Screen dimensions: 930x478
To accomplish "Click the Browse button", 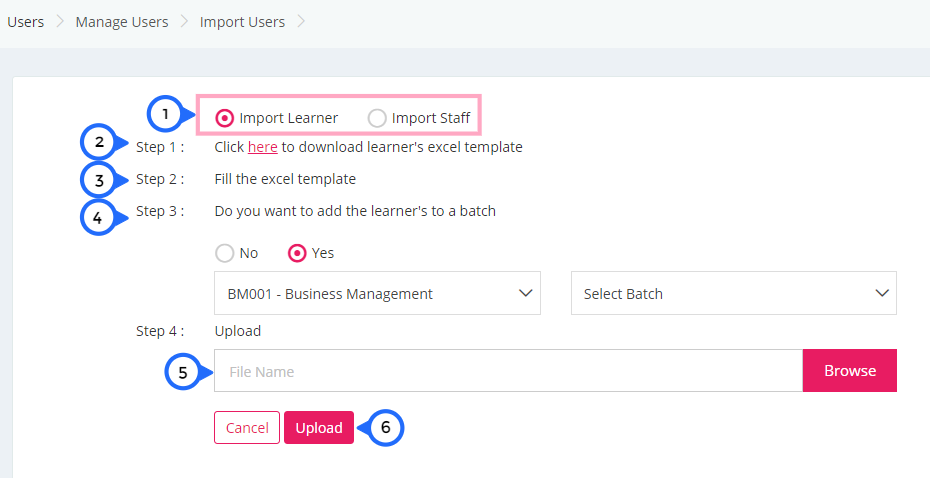I will coord(850,371).
